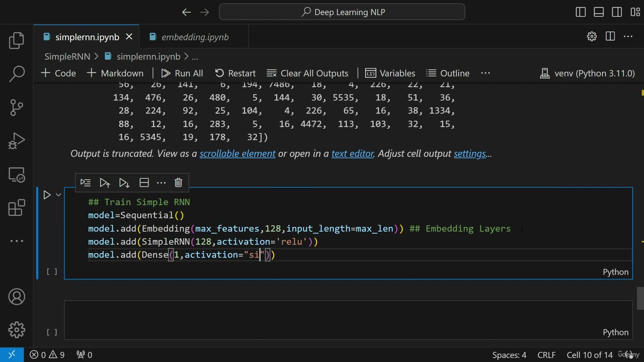Toggle secondary side bar layout icon
This screenshot has width=644, height=362.
coord(617,12)
